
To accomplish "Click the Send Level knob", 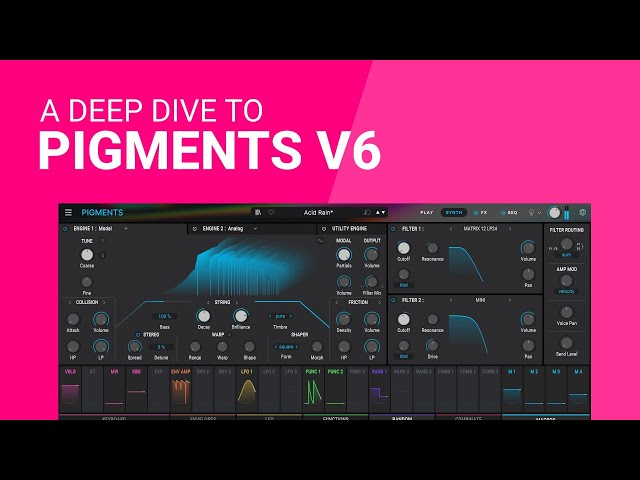I will tap(566, 343).
